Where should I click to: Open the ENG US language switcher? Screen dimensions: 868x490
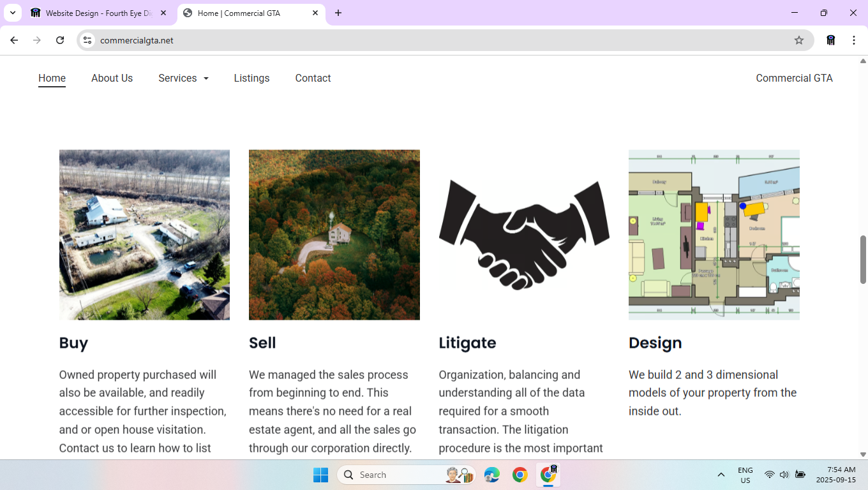tap(745, 475)
